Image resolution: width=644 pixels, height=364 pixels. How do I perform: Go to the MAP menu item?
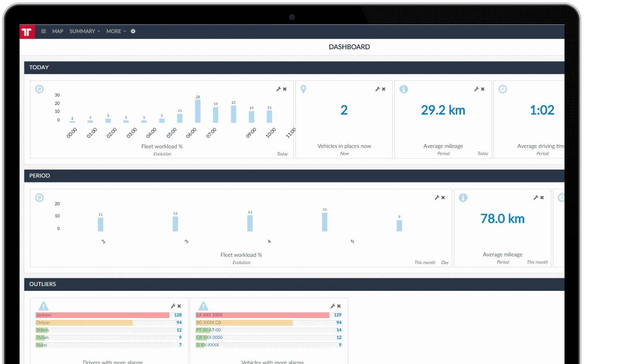click(58, 31)
